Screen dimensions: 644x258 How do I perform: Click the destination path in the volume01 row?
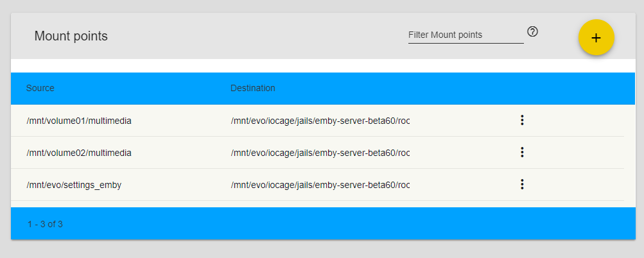pyautogui.click(x=320, y=120)
